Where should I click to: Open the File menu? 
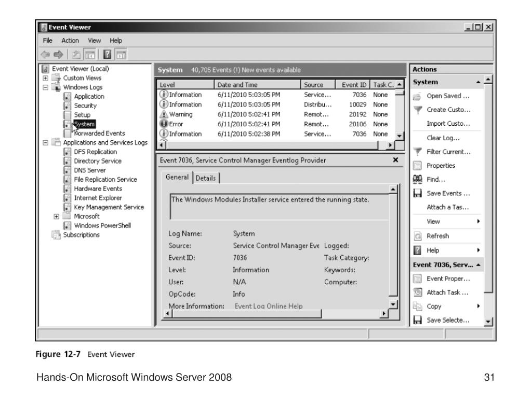[x=47, y=41]
